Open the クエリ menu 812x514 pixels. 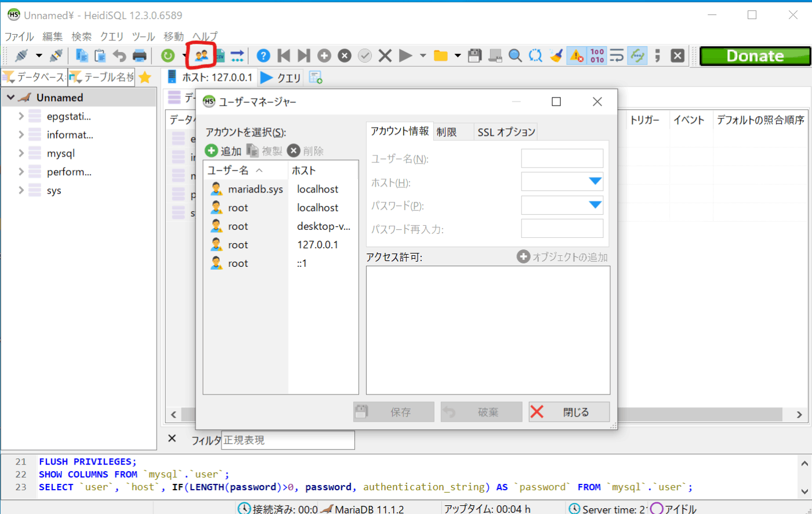pyautogui.click(x=112, y=36)
